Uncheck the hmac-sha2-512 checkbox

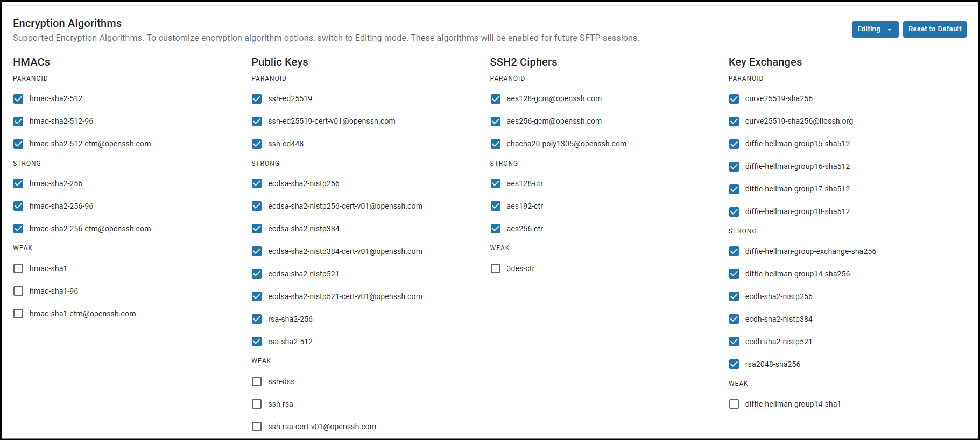(x=18, y=99)
